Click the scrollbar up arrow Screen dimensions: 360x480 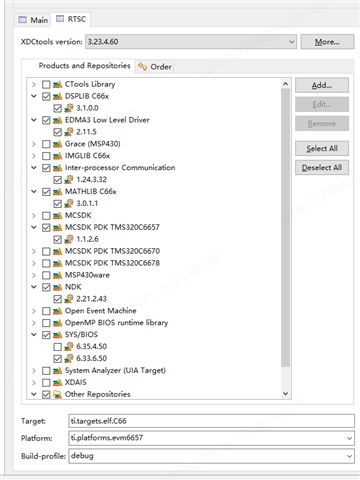[x=285, y=84]
